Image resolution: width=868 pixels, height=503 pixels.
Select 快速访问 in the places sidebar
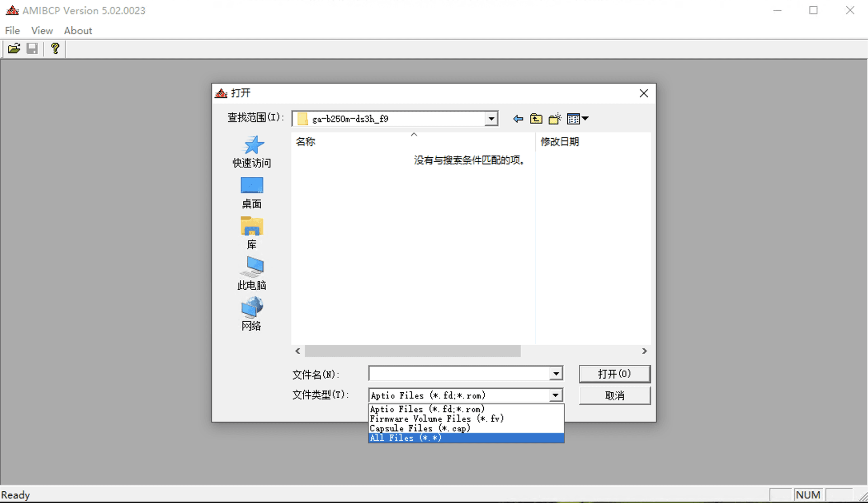[252, 152]
